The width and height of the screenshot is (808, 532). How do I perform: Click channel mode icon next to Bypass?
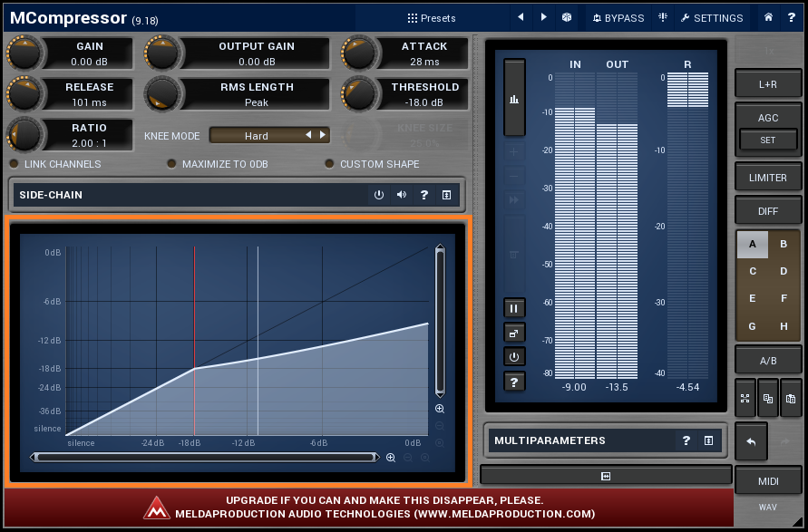663,17
